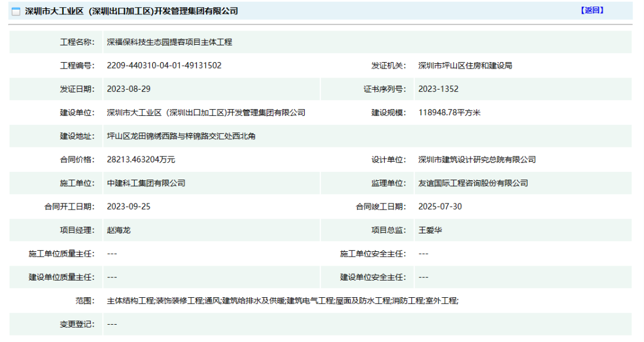Select issuing authority 深圳市坪山区住房和建设局
Image resolution: width=644 pixels, height=342 pixels.
pyautogui.click(x=465, y=66)
